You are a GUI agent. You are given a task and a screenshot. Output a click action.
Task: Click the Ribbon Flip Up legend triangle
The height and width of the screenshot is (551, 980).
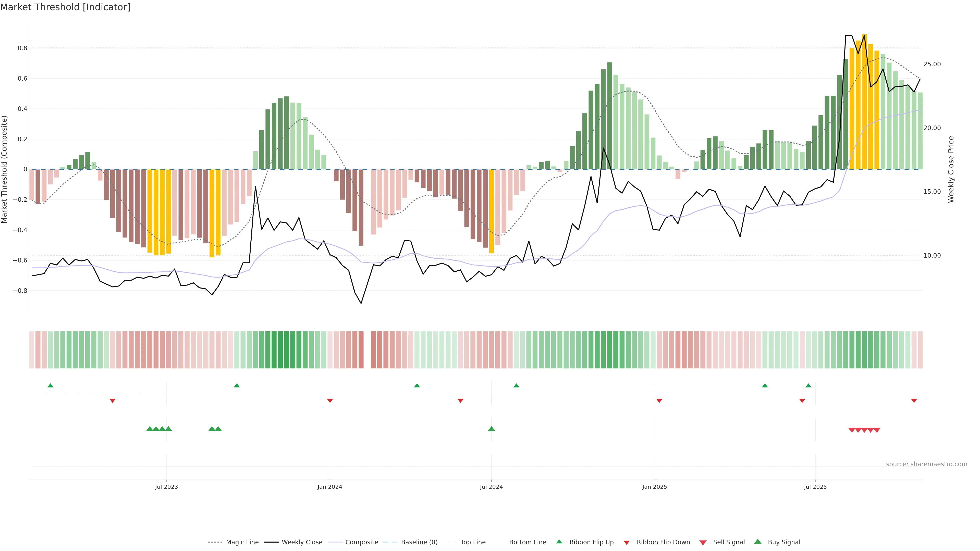(x=559, y=542)
